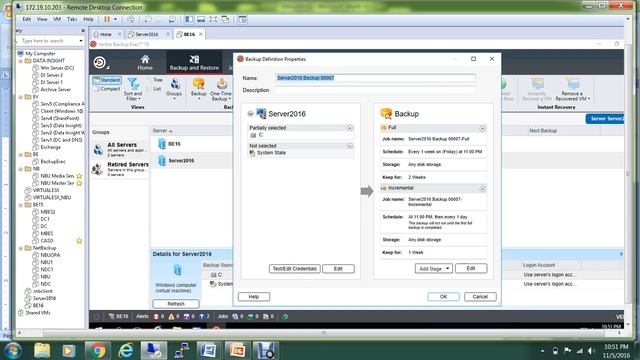Click the Home icon in Backup Exec ribbon
This screenshot has width=640, height=360.
(145, 62)
